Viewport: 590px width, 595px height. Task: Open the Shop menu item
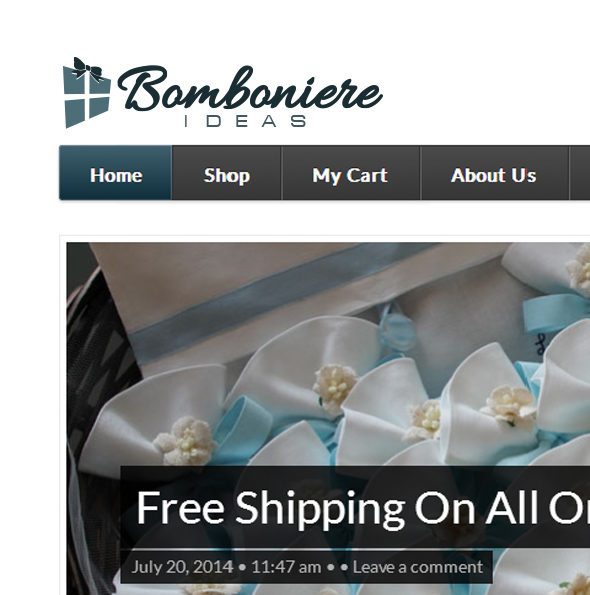click(227, 173)
